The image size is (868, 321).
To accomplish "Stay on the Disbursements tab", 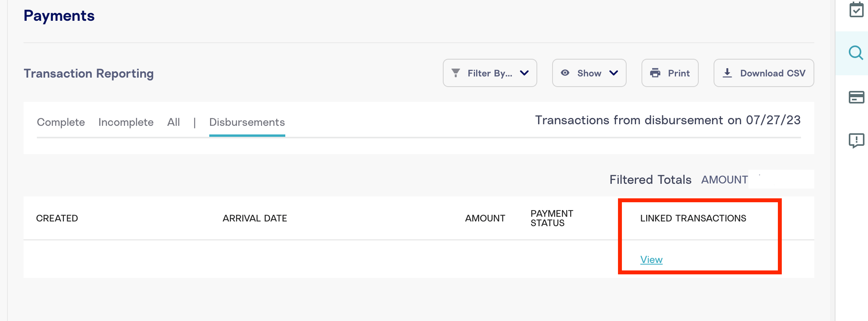I will [247, 122].
